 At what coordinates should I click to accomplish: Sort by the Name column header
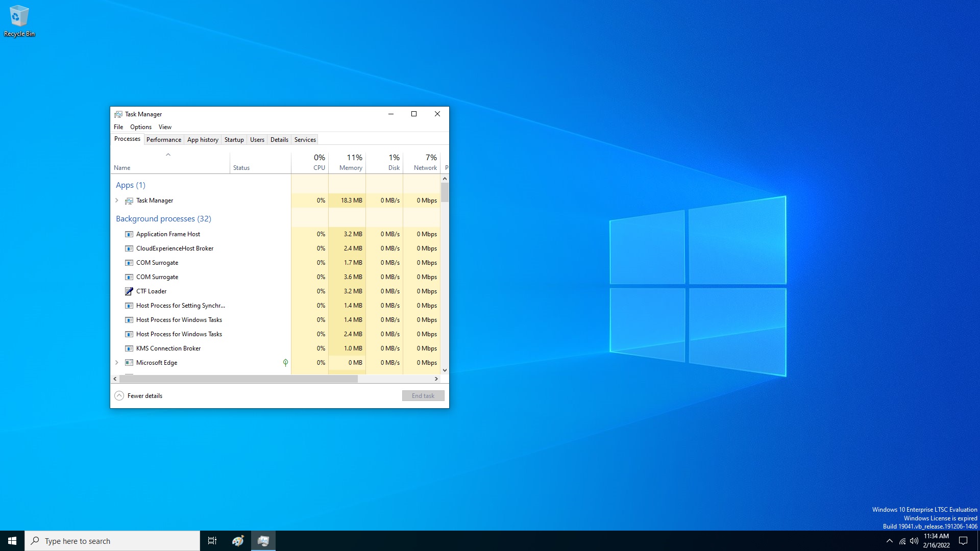coord(170,163)
